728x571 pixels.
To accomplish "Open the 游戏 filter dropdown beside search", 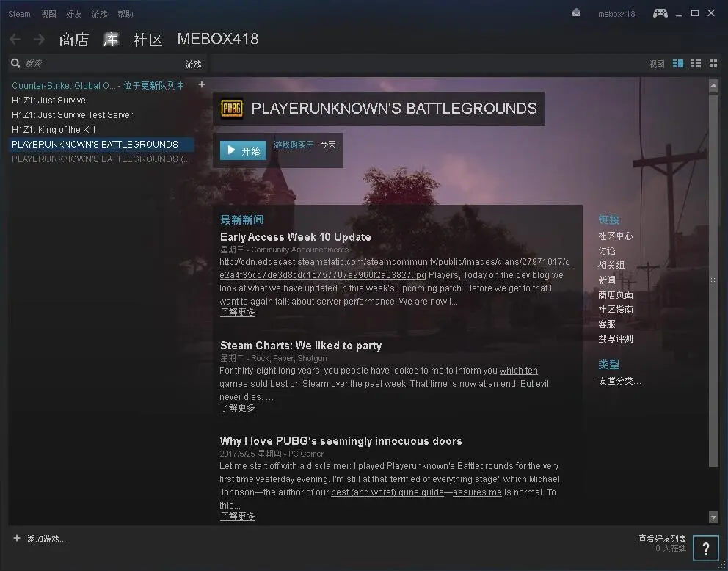I will 194,64.
